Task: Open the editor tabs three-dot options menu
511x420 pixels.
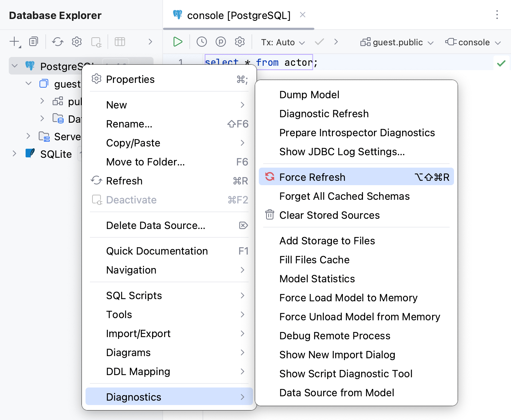Action: (497, 15)
